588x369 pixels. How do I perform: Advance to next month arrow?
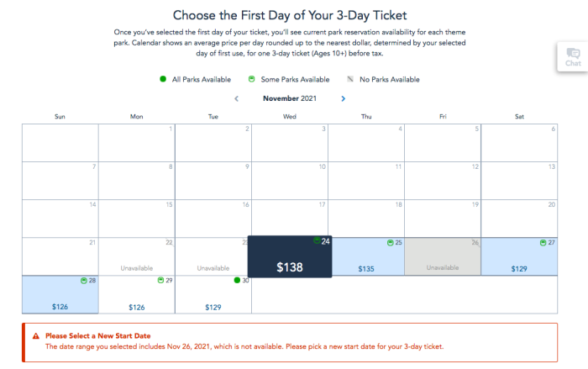pos(343,98)
